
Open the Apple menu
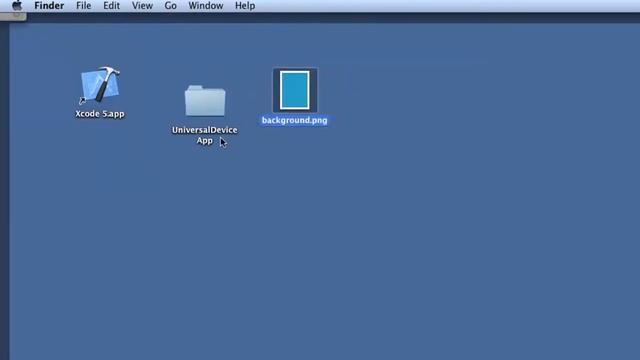pyautogui.click(x=17, y=6)
